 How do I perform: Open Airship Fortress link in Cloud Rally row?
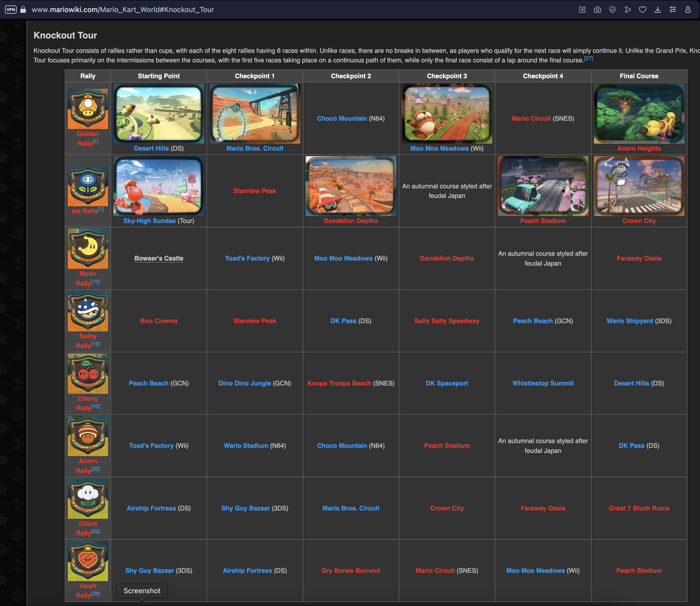[x=151, y=508]
